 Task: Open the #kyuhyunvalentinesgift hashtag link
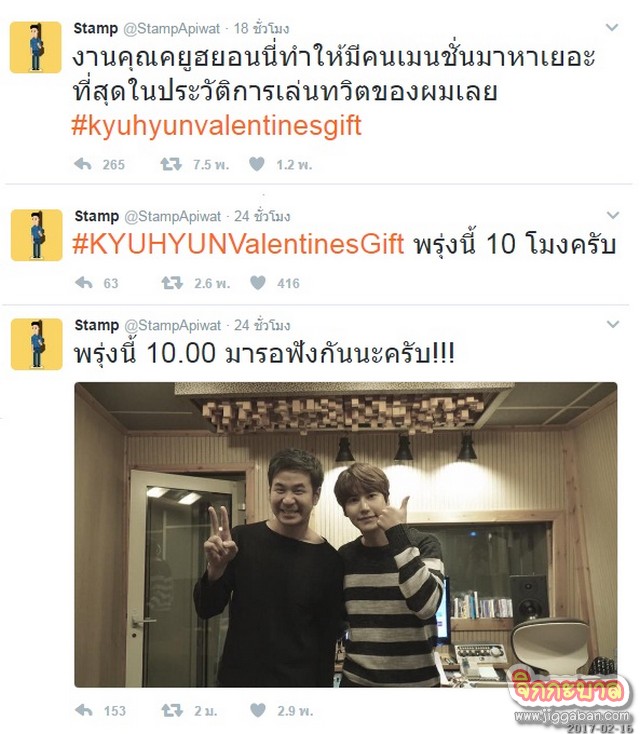[x=216, y=126]
